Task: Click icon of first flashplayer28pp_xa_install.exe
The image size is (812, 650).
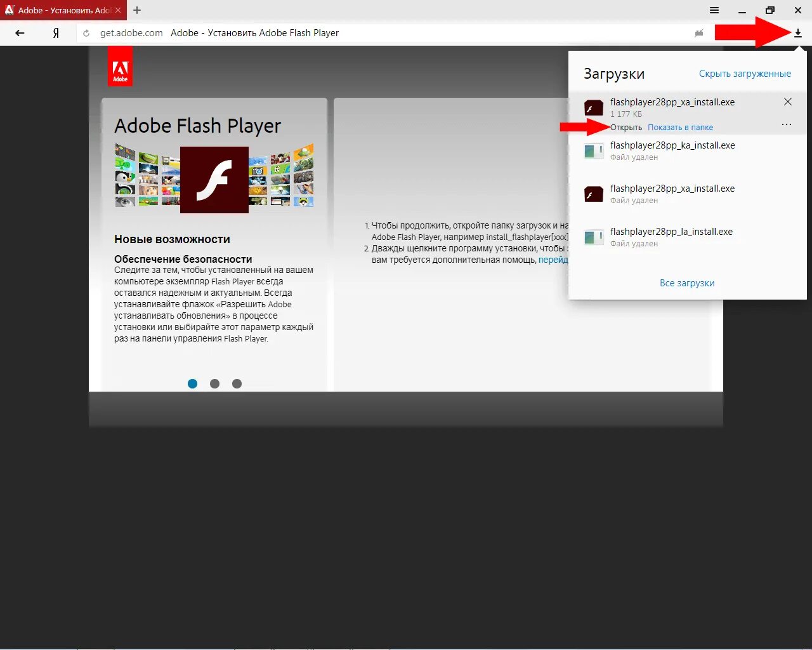Action: tap(593, 108)
